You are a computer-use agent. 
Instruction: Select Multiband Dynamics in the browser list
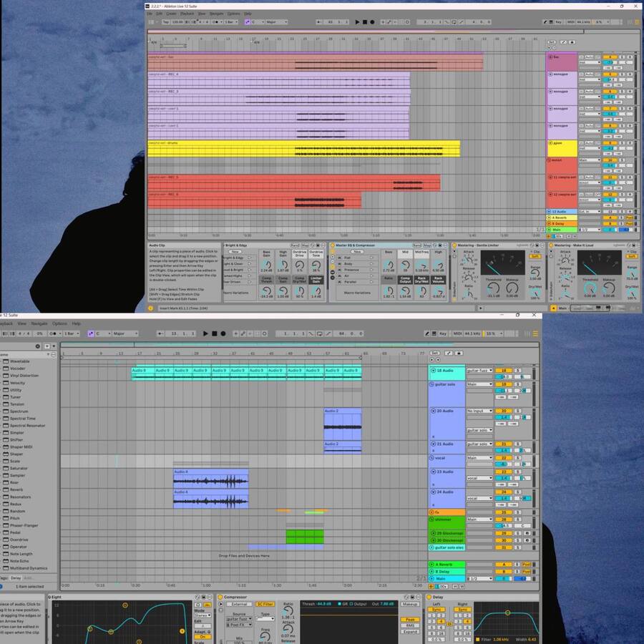(29, 568)
